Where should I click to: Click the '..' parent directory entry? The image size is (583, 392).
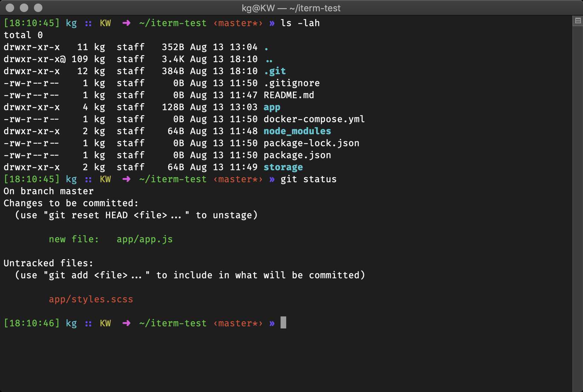269,61
